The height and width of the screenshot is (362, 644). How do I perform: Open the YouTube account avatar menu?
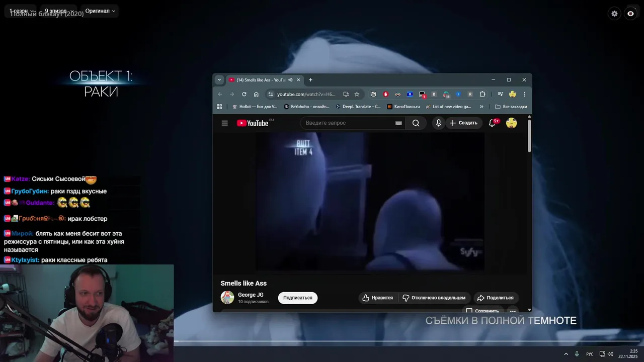click(x=512, y=123)
